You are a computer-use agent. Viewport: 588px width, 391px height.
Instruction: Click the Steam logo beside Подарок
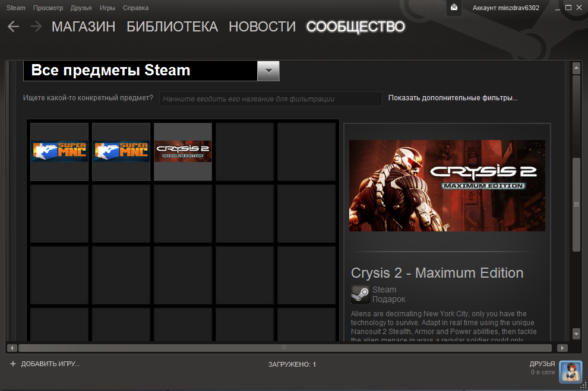pyautogui.click(x=360, y=294)
